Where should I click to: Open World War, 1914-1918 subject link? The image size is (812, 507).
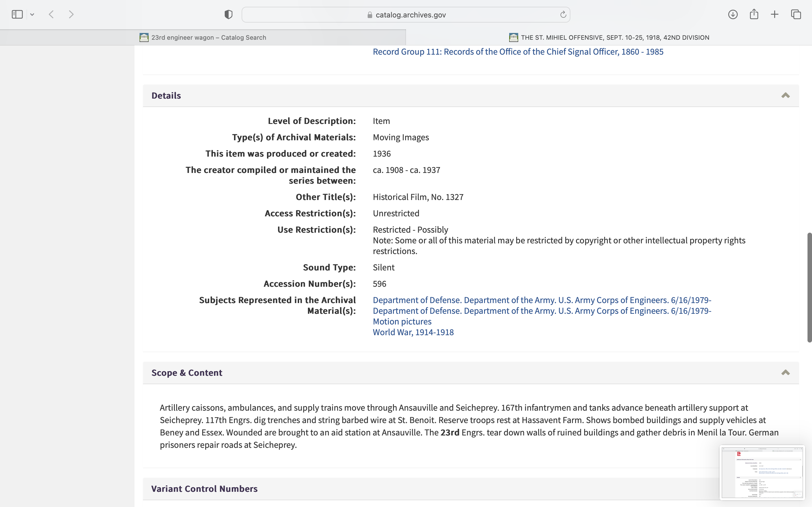tap(413, 332)
